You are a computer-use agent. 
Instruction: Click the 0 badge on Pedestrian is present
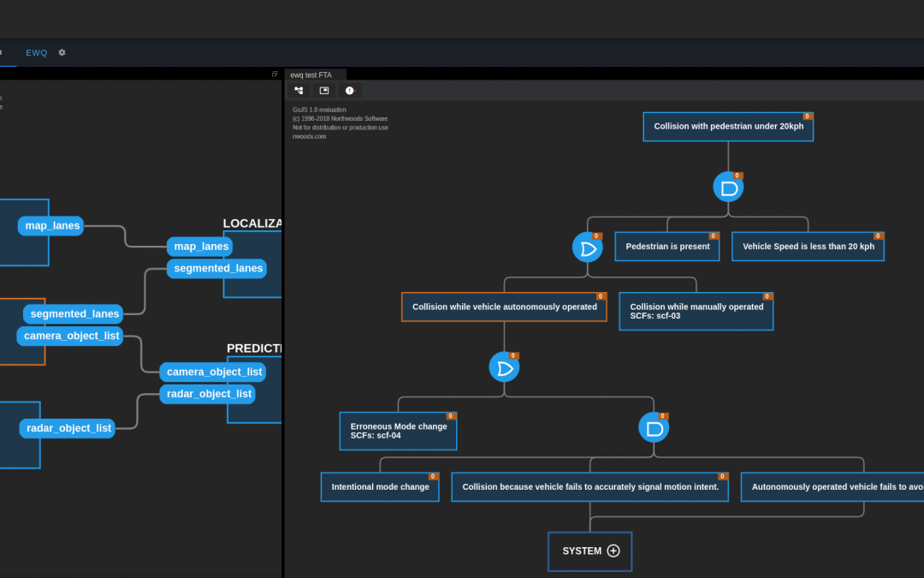(x=713, y=236)
